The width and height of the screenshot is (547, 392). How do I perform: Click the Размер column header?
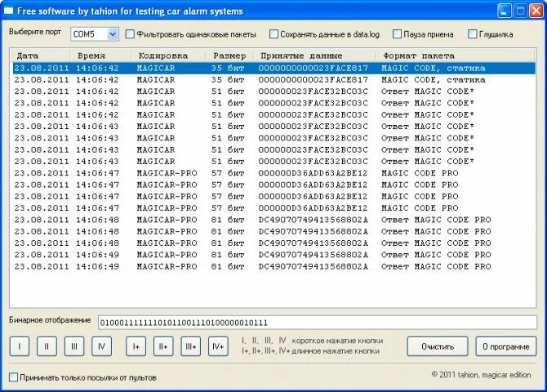point(231,56)
